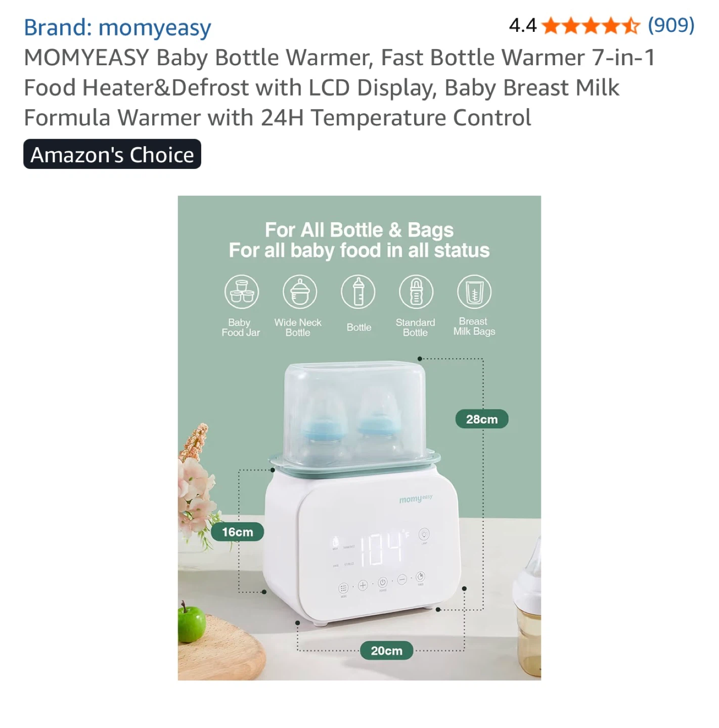Click the star rating icons
The width and height of the screenshot is (719, 728).
coord(591,25)
